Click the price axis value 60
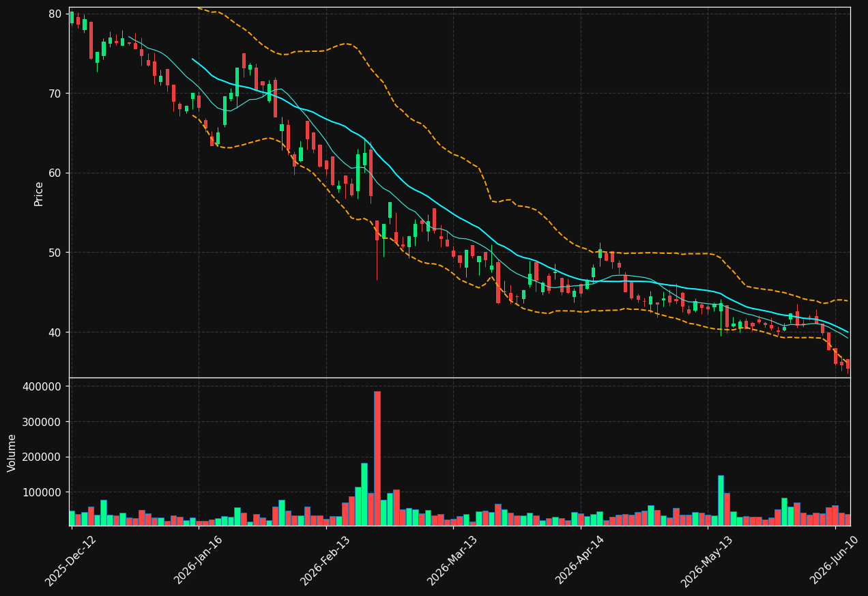868x596 pixels. (55, 173)
